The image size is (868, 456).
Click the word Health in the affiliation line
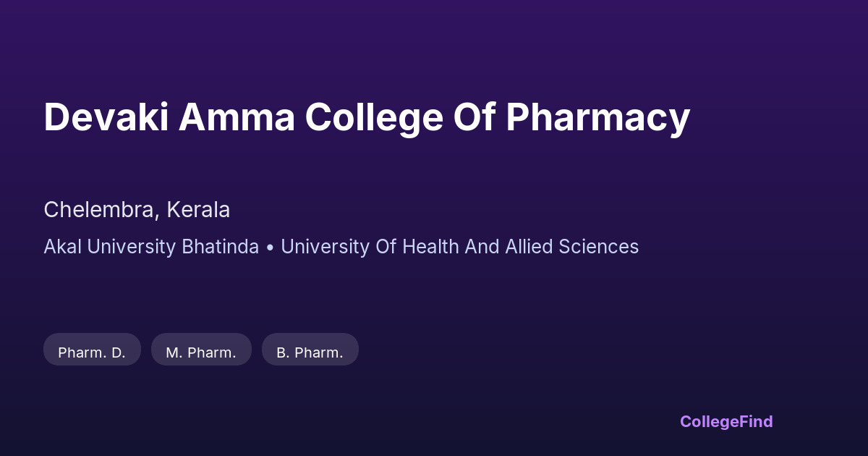[432, 247]
